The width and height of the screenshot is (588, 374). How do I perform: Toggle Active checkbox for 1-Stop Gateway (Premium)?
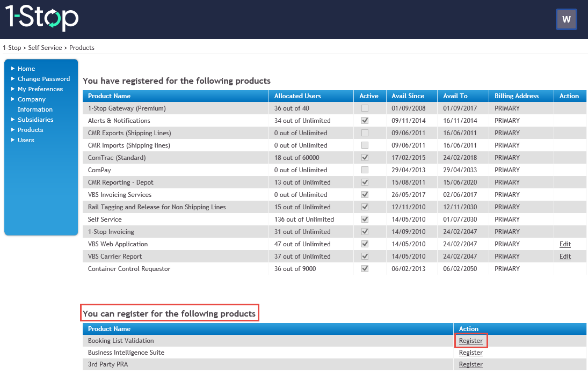pyautogui.click(x=365, y=108)
